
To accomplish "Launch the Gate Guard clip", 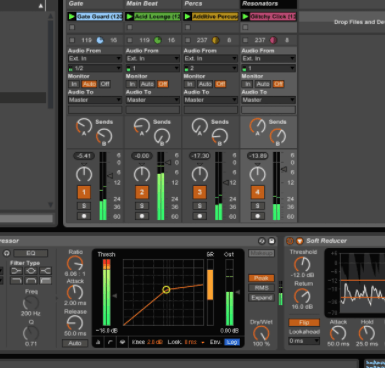I will pyautogui.click(x=71, y=16).
